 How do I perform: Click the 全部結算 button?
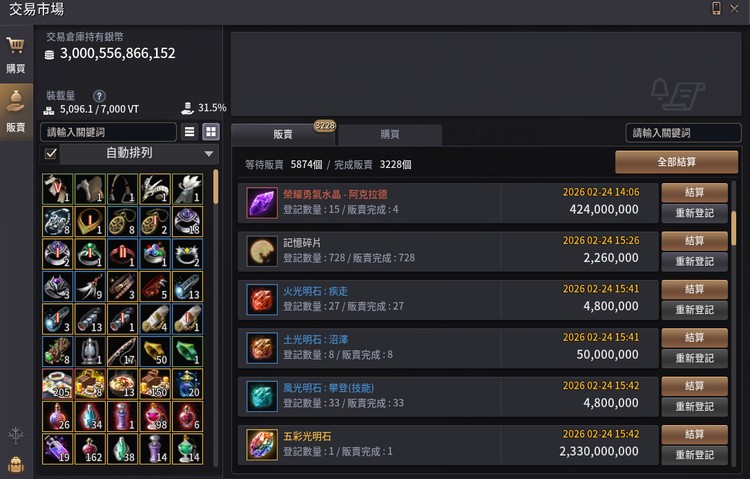676,162
